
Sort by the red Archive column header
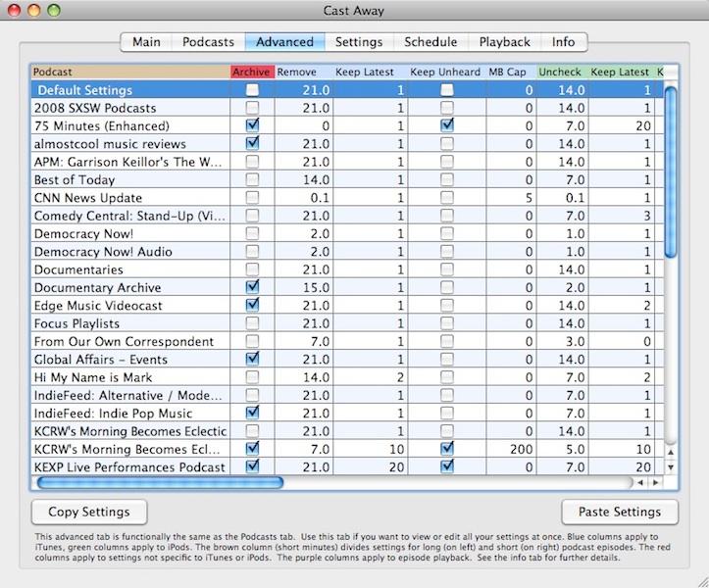pyautogui.click(x=251, y=72)
